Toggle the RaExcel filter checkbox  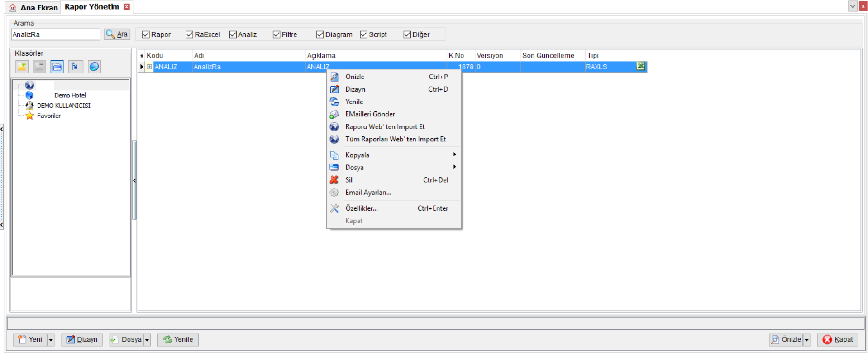pyautogui.click(x=189, y=34)
